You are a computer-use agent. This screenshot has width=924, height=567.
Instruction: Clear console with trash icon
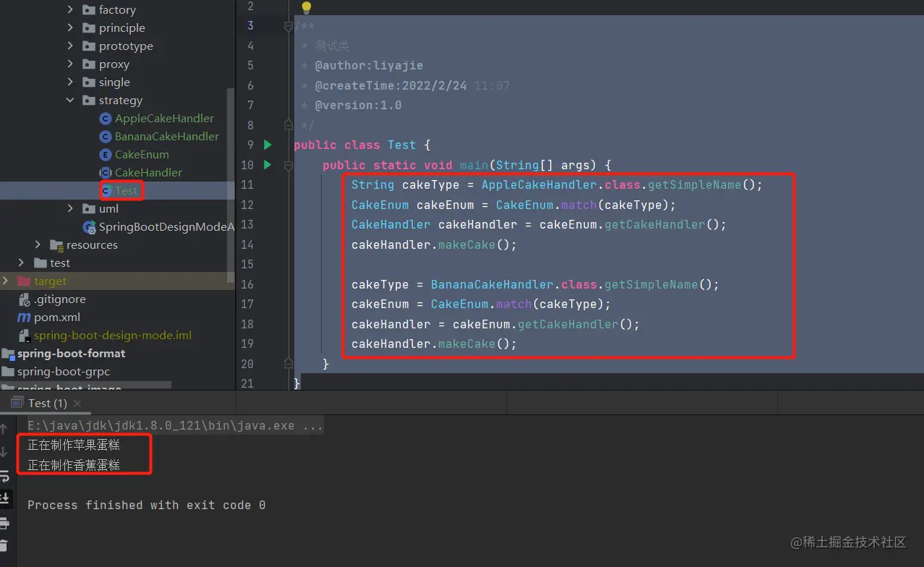[x=4, y=545]
